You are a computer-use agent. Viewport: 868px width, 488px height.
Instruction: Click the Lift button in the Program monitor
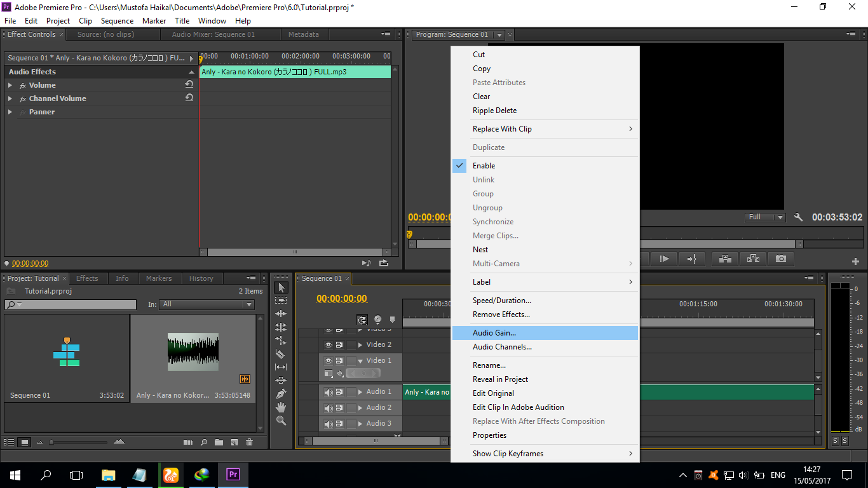tap(724, 259)
